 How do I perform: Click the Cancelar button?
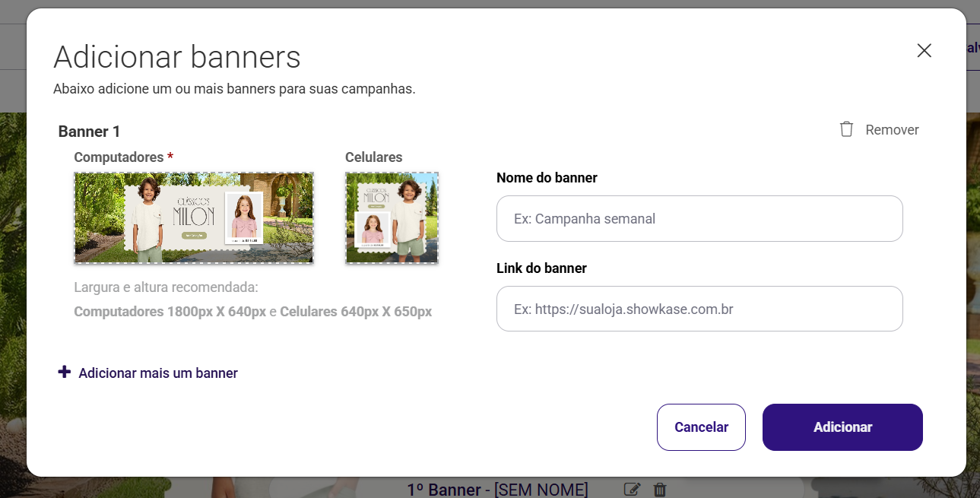coord(701,427)
